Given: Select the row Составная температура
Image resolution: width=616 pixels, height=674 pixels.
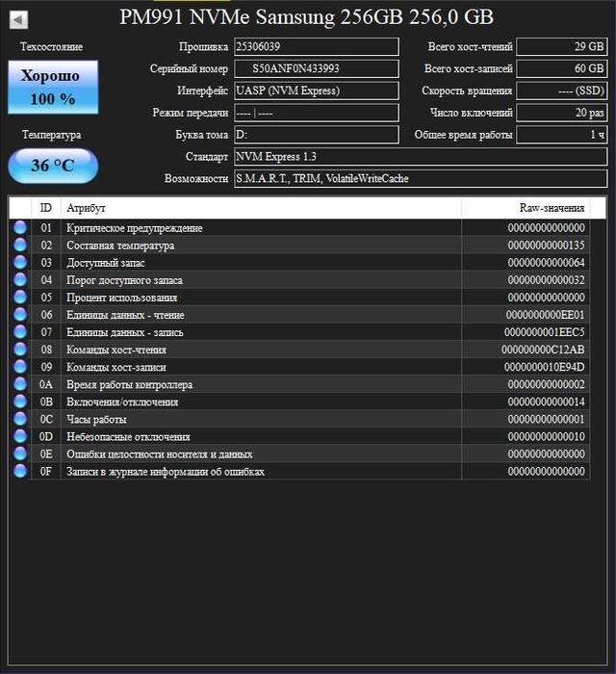Looking at the screenshot, I should click(299, 245).
